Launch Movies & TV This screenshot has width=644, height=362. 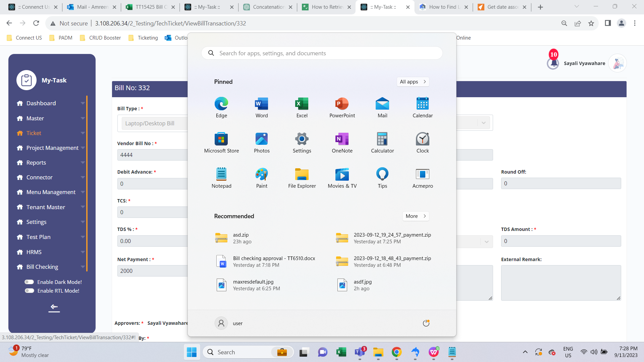pos(342,178)
